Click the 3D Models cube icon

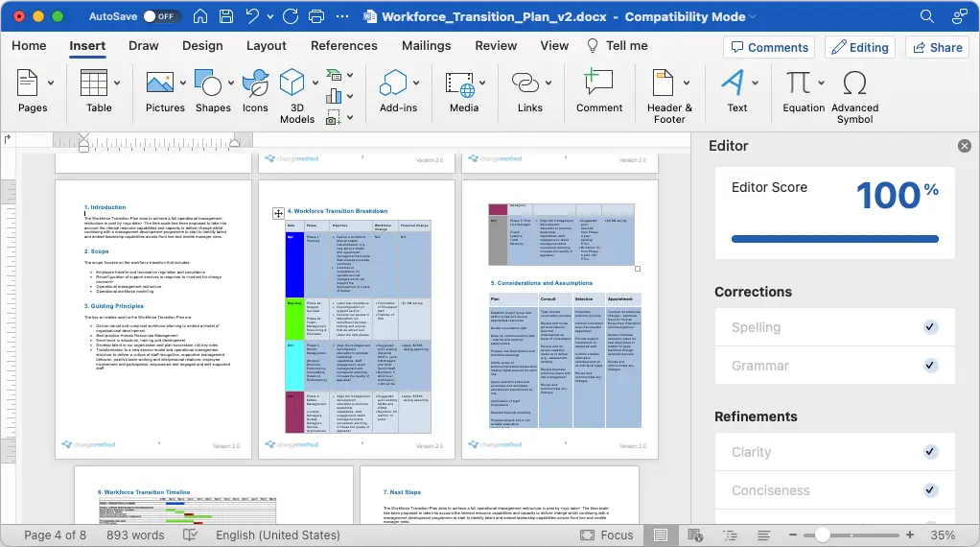[x=292, y=83]
